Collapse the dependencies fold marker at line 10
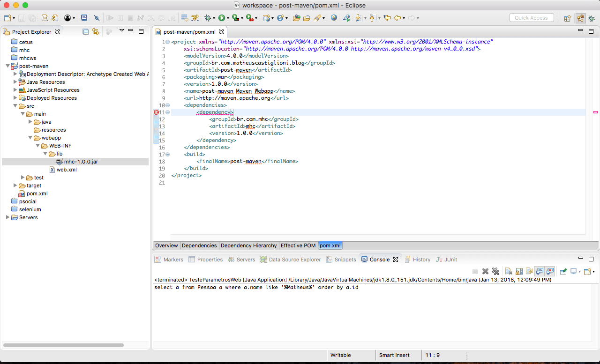The width and height of the screenshot is (600, 364). (x=168, y=105)
